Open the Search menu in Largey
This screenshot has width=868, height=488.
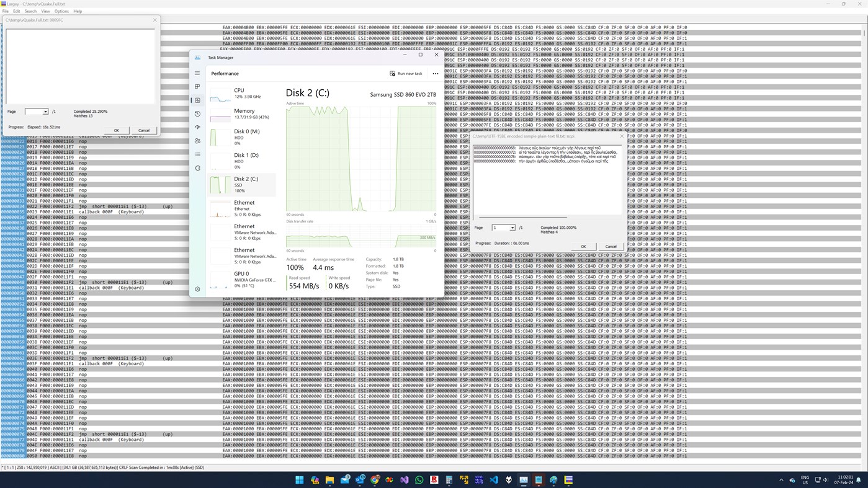[30, 11]
